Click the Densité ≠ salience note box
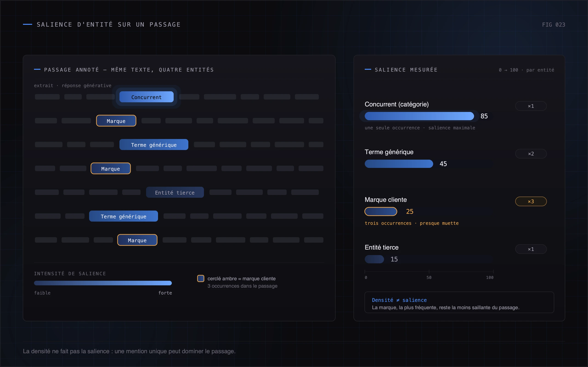The image size is (588, 367). pyautogui.click(x=459, y=303)
